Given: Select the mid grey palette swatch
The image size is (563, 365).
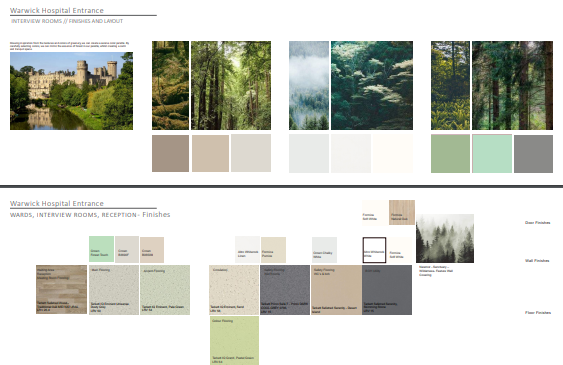Looking at the screenshot, I should pos(534,154).
